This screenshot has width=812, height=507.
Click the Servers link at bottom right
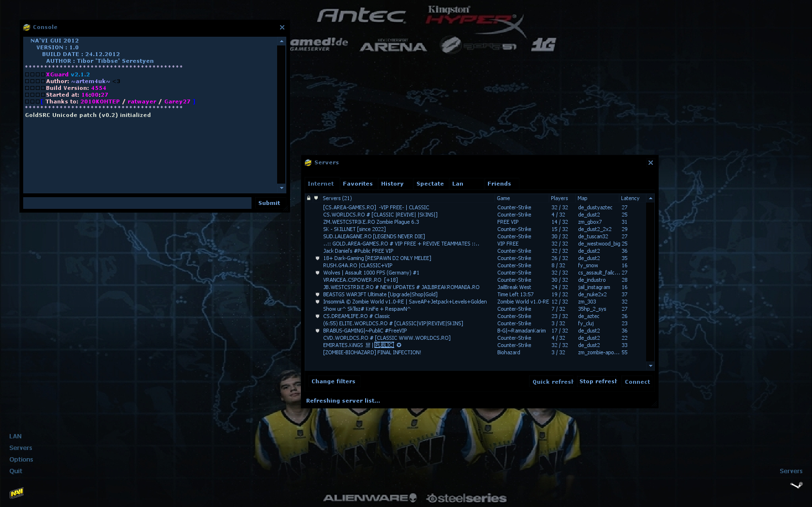tap(791, 471)
